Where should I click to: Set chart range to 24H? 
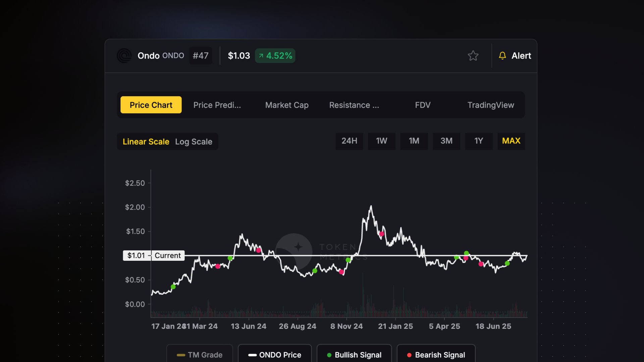point(349,141)
